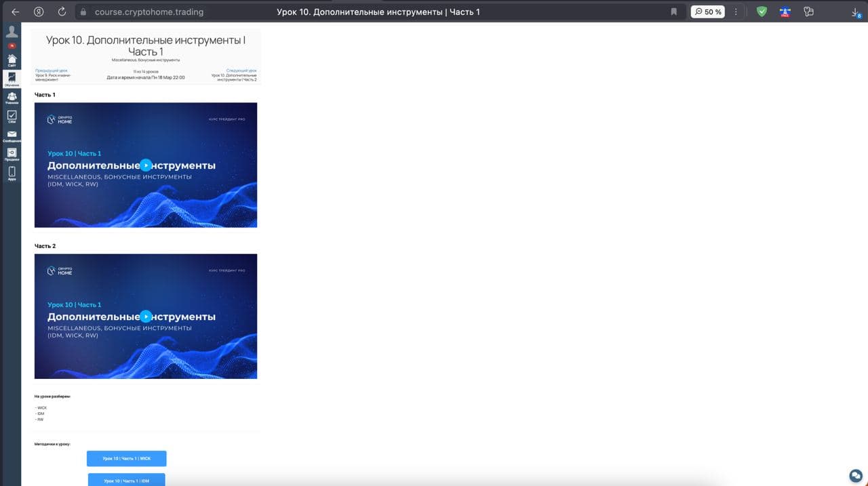Reset the 50 % zoom indicator
Screen dimensions: 868x486
708,12
